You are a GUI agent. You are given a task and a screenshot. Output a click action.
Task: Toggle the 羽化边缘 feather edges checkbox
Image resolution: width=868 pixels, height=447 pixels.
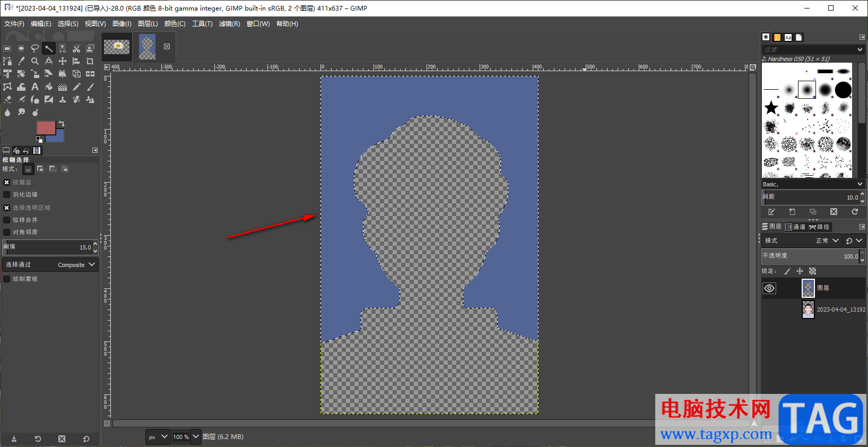[x=7, y=195]
